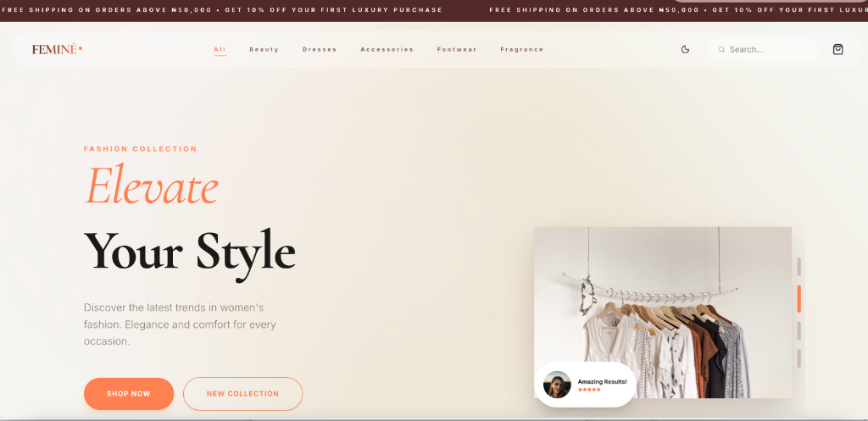This screenshot has height=421, width=868.
Task: Open the Beauty category
Action: [x=264, y=49]
